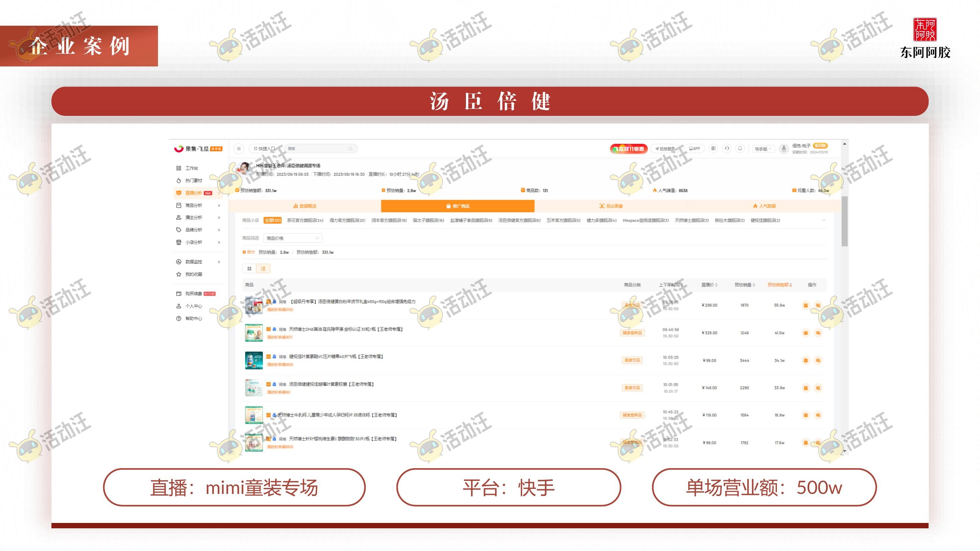Collapse the sidebar with the menu fold icon
This screenshot has width=980, height=551.
pos(238,149)
